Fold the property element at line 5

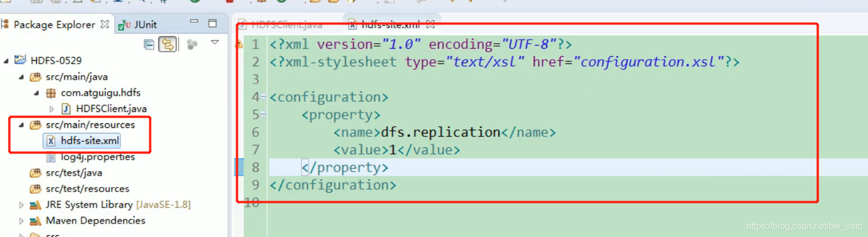263,115
